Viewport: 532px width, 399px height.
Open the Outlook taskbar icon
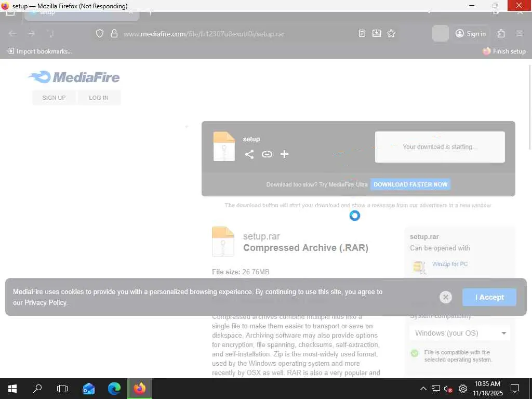(88, 389)
